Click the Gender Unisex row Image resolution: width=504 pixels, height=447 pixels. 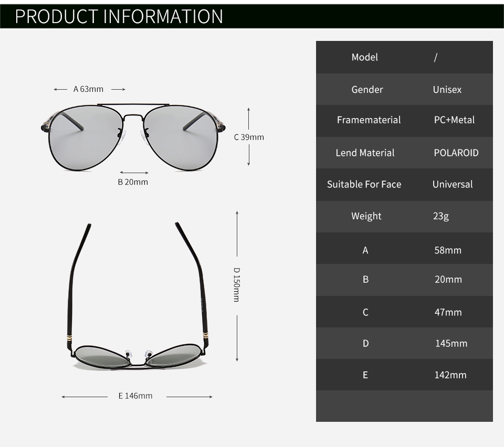pyautogui.click(x=404, y=89)
